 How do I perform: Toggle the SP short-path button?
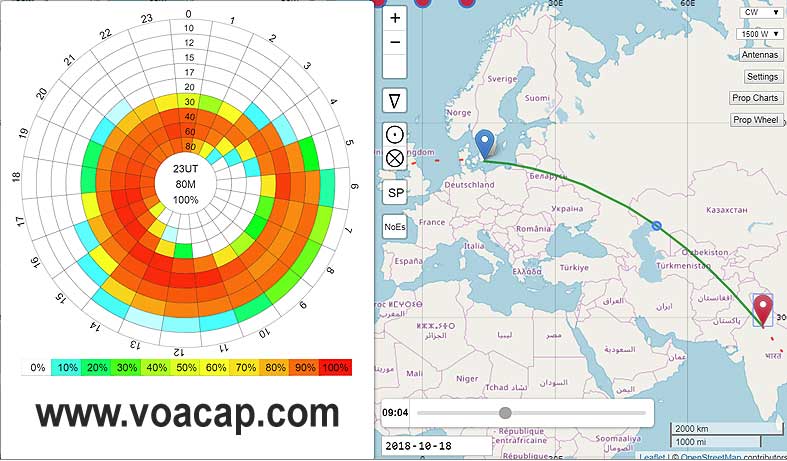[x=395, y=192]
